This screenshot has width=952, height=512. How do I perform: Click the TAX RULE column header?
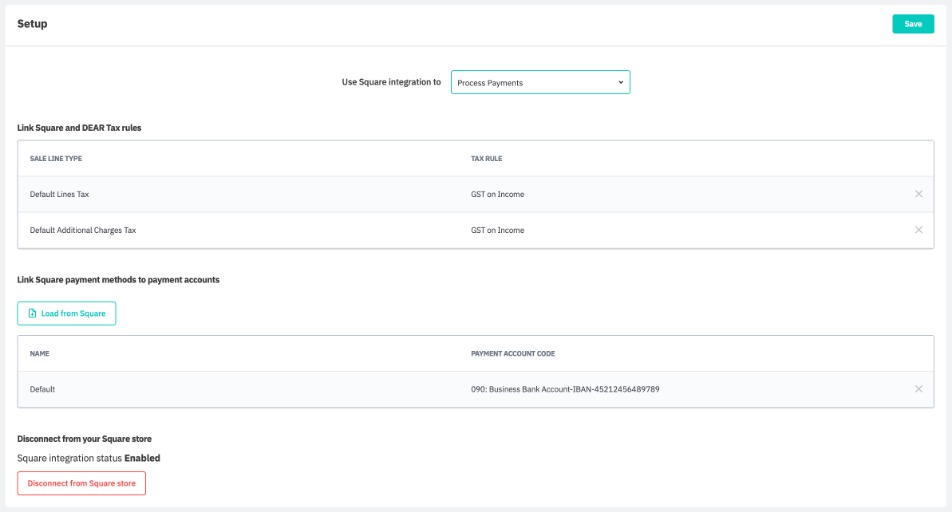[487, 158]
